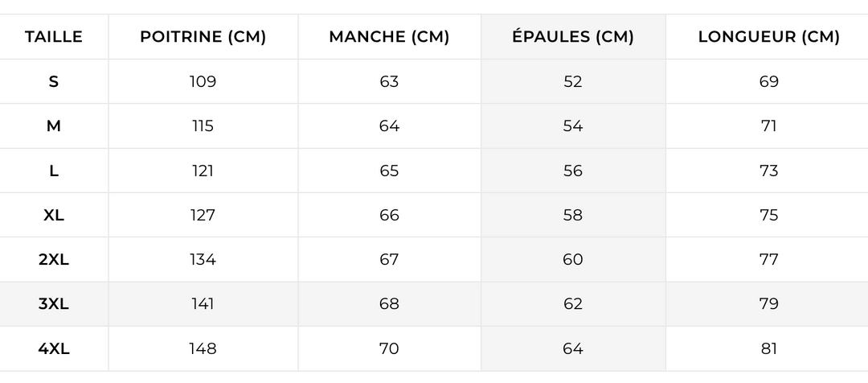Select the ÉPAULES (CM) column header
This screenshot has width=868, height=383.
573,36
